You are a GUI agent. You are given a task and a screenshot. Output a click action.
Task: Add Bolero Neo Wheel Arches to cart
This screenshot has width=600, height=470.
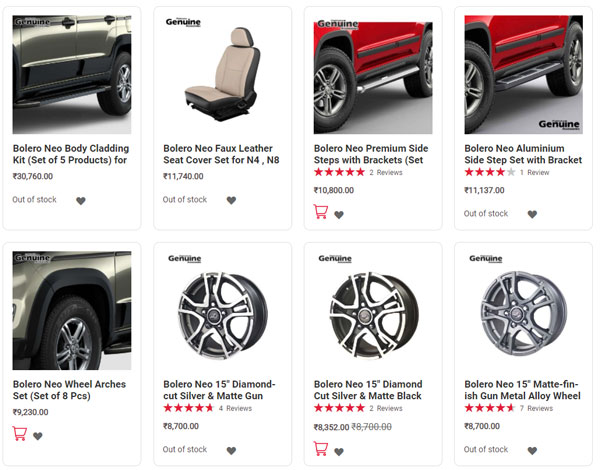19,433
